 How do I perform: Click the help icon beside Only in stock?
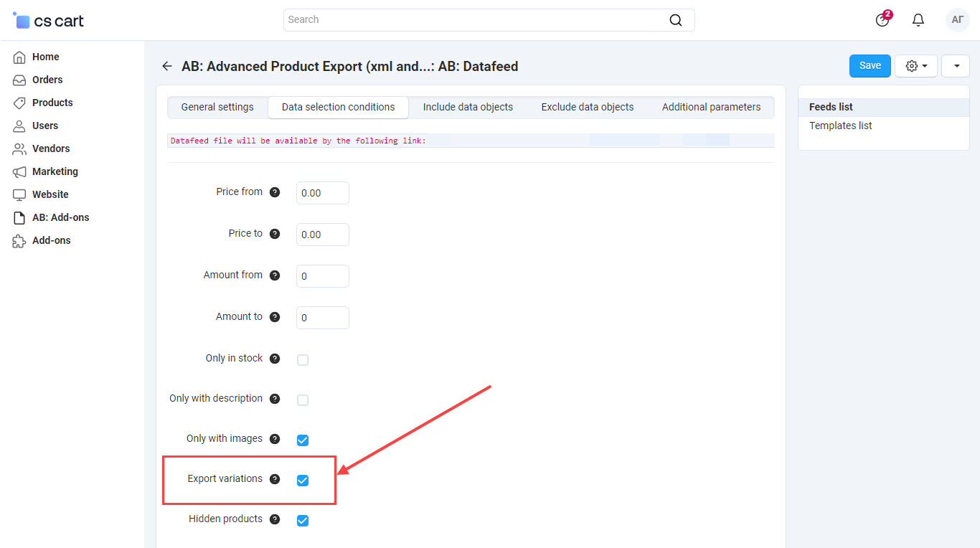275,359
